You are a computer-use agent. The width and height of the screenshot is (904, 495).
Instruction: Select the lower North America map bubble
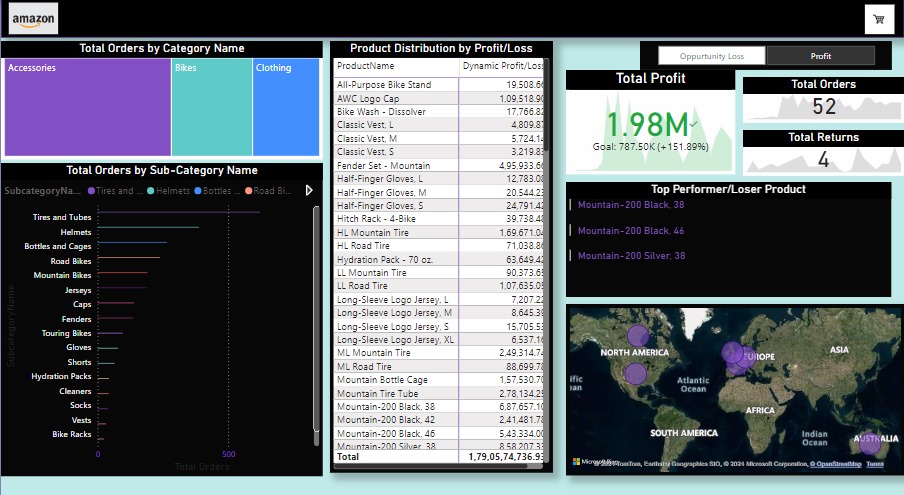point(635,374)
